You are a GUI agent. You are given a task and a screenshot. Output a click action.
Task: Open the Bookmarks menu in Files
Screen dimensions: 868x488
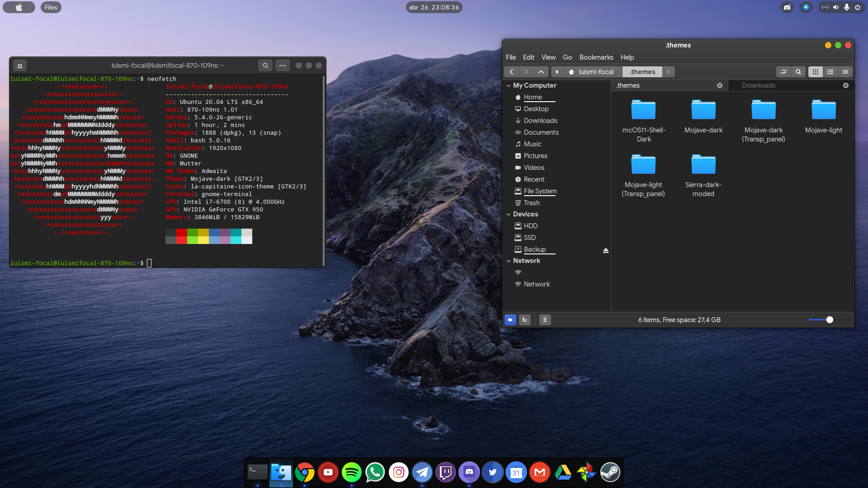pos(597,57)
